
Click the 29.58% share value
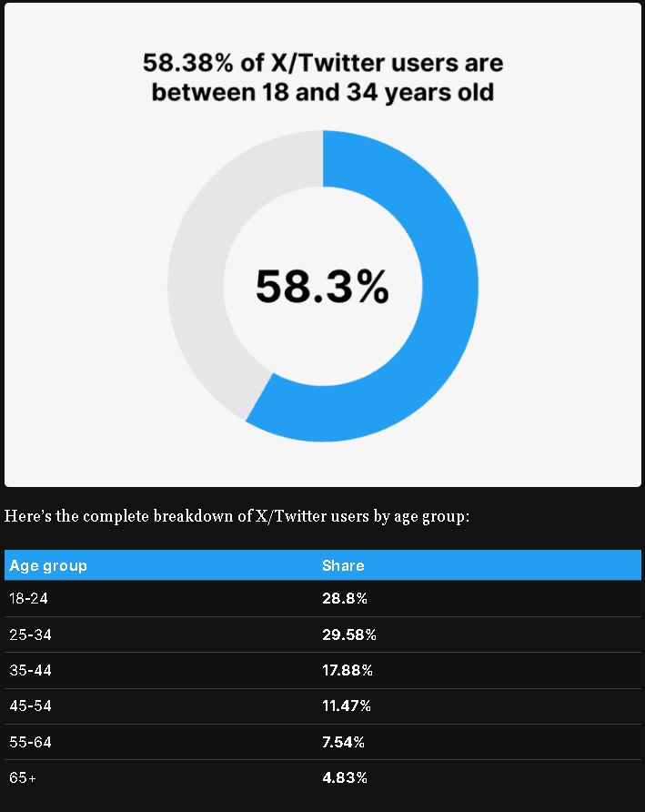click(348, 634)
